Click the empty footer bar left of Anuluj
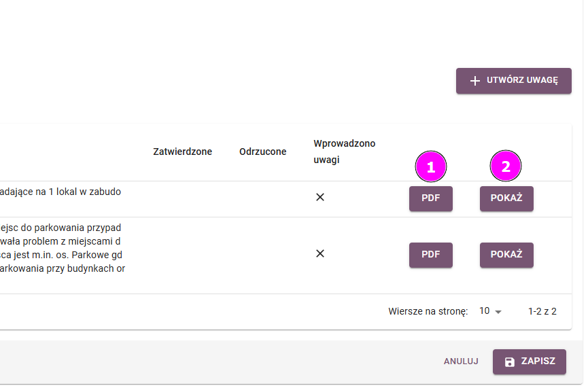This screenshot has height=390, width=588. click(x=204, y=361)
